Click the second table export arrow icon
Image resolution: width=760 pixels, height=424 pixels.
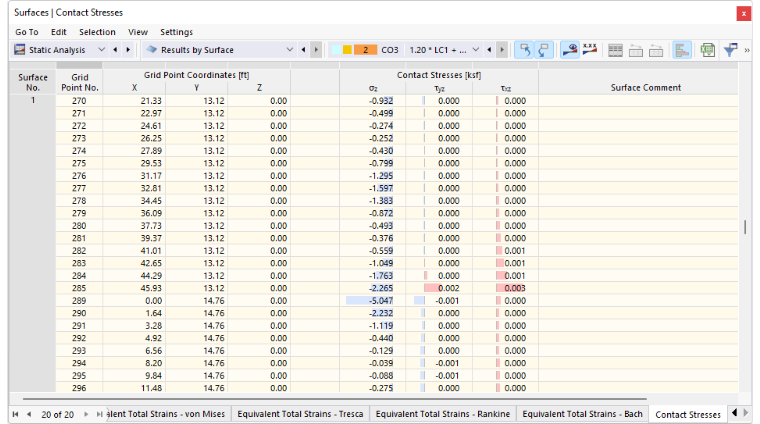pyautogui.click(x=656, y=50)
